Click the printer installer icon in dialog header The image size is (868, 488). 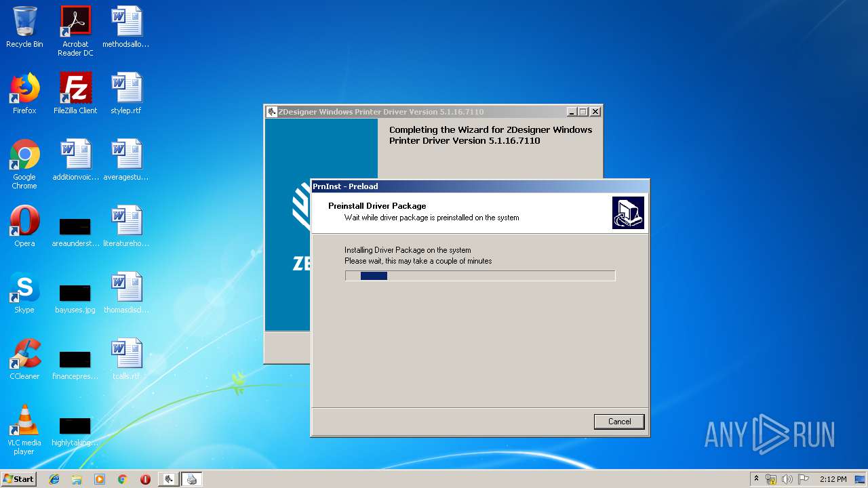pyautogui.click(x=628, y=213)
